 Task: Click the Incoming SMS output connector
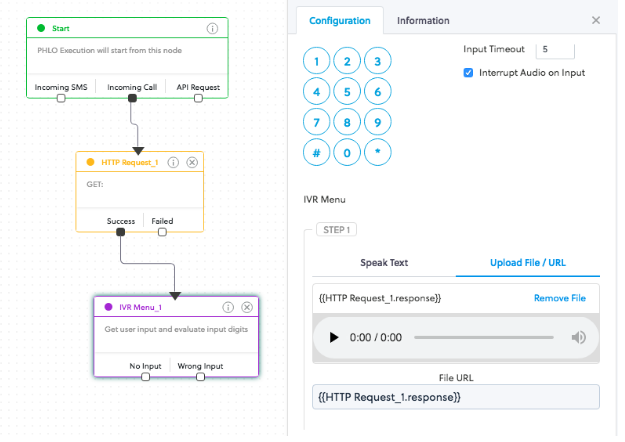62,99
